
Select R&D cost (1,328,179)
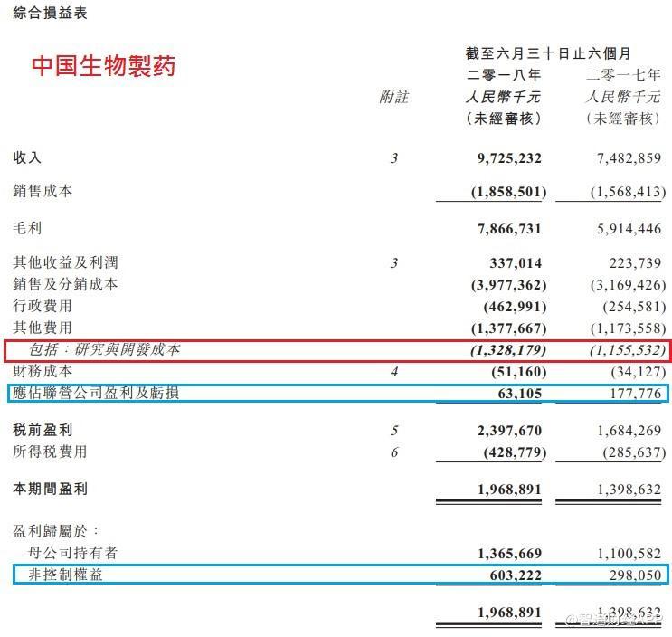(x=508, y=351)
